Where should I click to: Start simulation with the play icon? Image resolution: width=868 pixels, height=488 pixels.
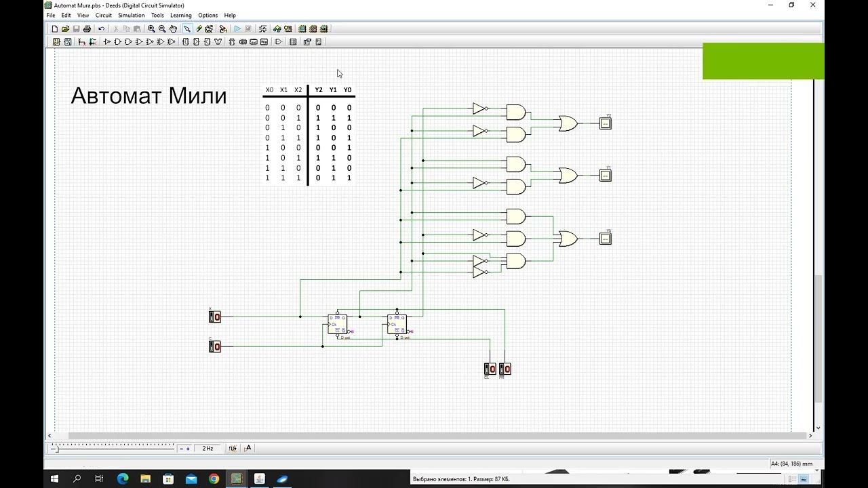click(x=237, y=28)
